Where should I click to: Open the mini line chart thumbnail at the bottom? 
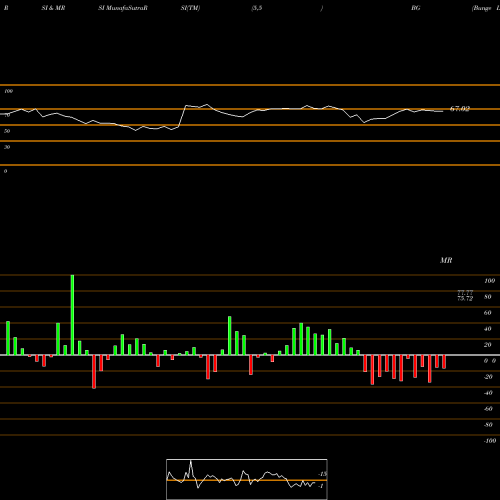point(247,479)
